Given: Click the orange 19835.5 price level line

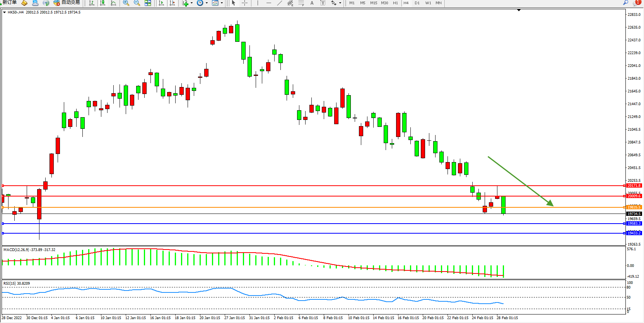Looking at the screenshot, I should tap(309, 207).
